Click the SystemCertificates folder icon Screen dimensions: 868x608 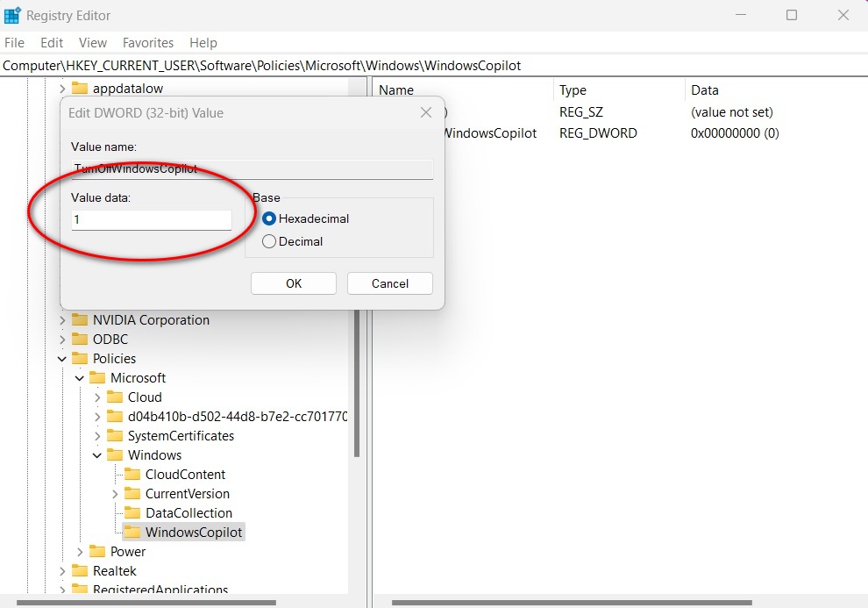115,436
